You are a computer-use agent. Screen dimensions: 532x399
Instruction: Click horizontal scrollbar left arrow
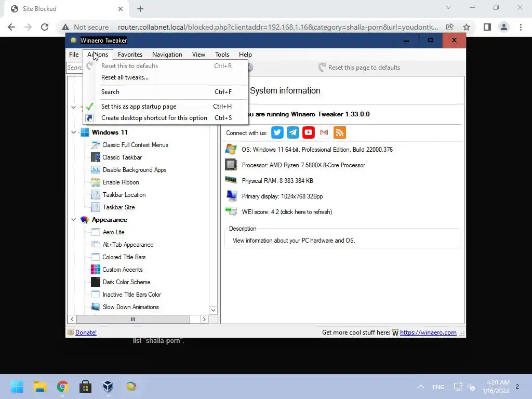72,320
